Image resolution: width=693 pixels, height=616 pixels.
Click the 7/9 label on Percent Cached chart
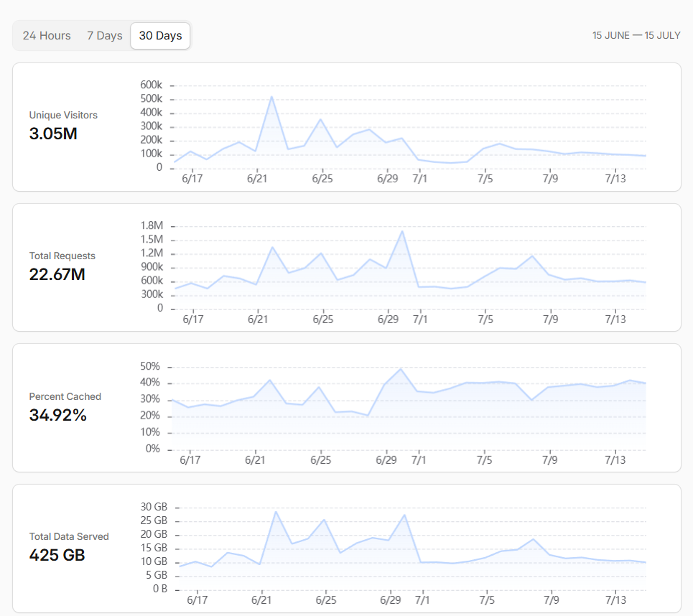550,460
